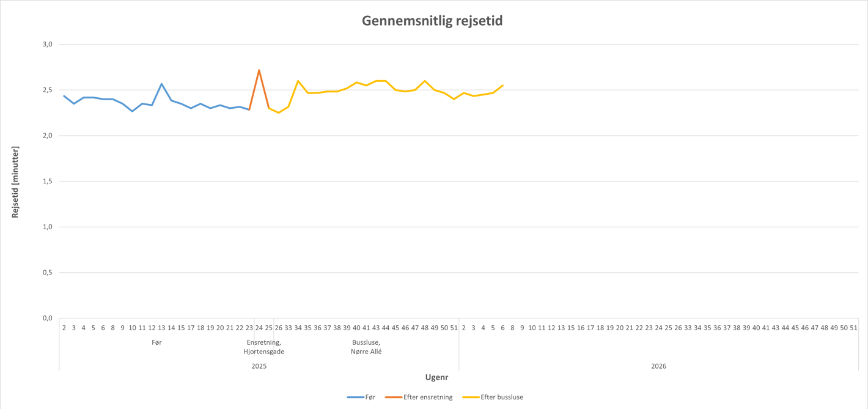Select the "Rejsetid [minutter]" vertical axis title
Image resolution: width=868 pixels, height=409 pixels.
coord(15,182)
